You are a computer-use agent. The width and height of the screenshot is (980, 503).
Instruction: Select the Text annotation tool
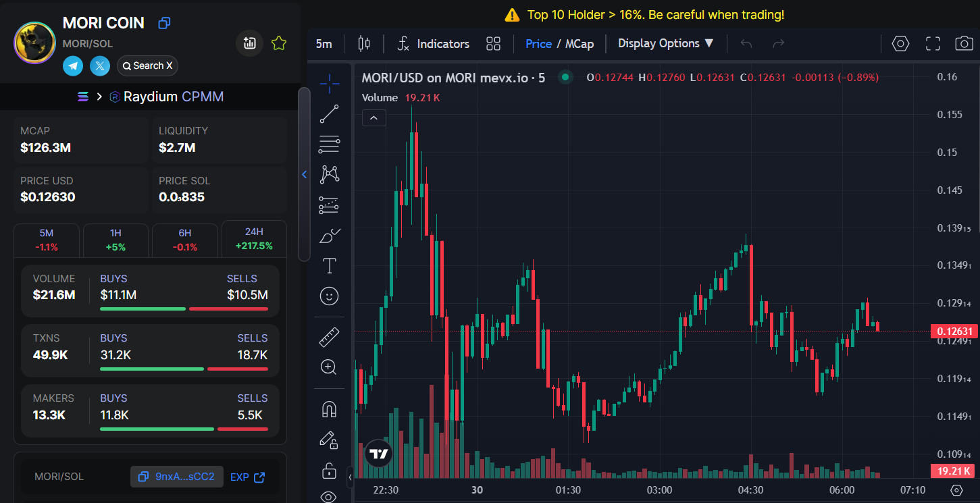(x=330, y=265)
